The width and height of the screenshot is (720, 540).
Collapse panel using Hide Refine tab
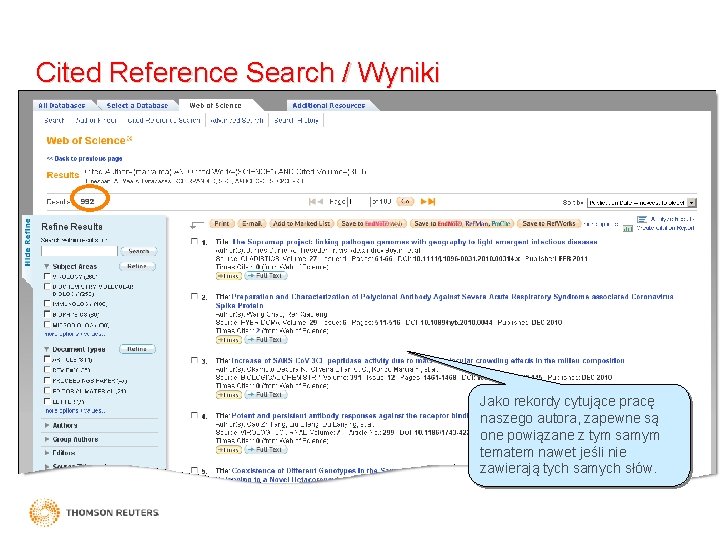(x=28, y=242)
